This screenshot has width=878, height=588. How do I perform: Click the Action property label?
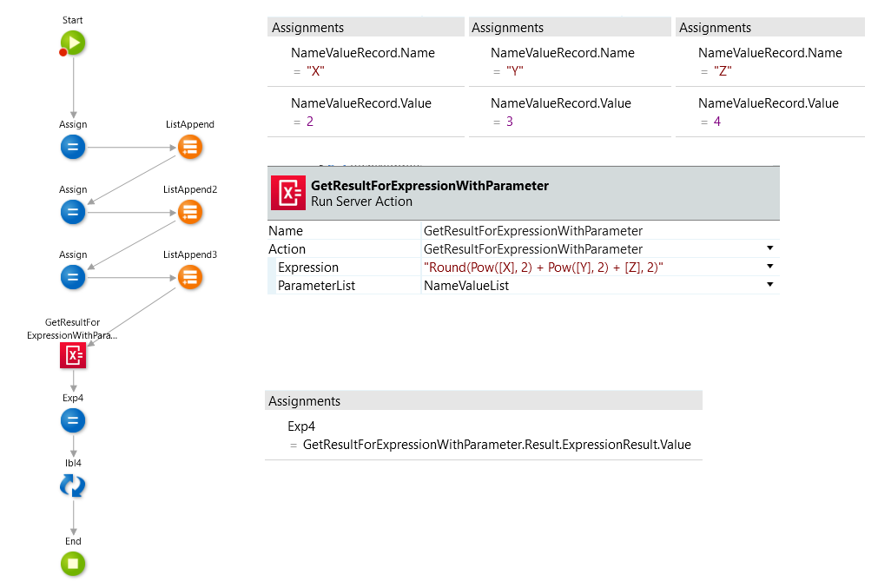pos(287,249)
